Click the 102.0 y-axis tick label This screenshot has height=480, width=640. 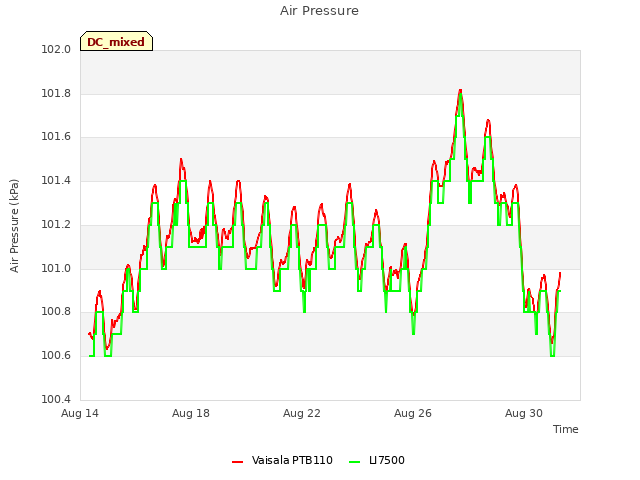coord(56,49)
